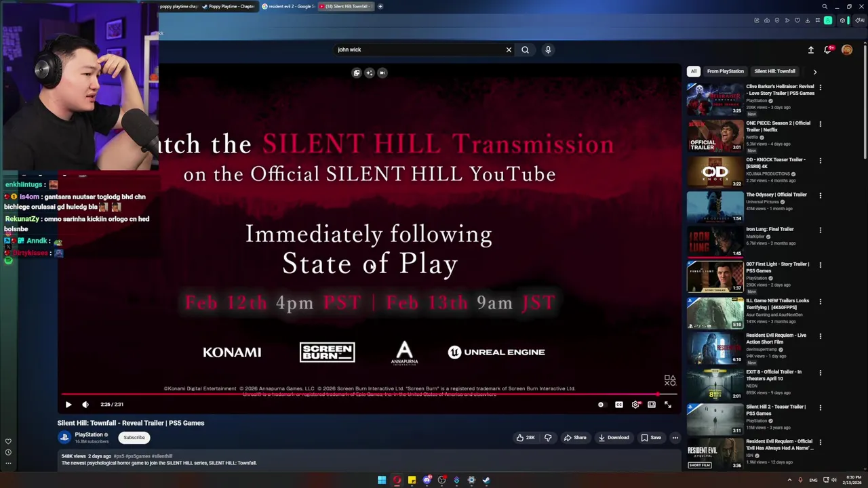Click browser tab search magnifier icon

825,6
